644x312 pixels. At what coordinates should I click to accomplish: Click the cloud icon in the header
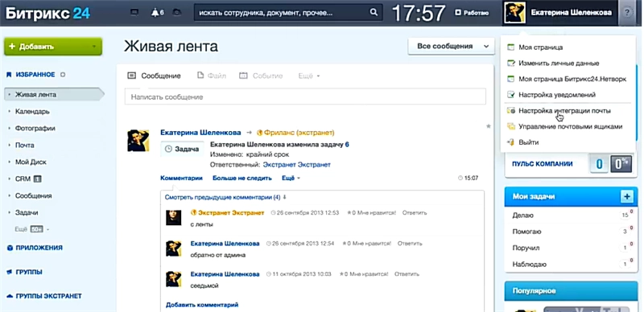click(x=177, y=13)
